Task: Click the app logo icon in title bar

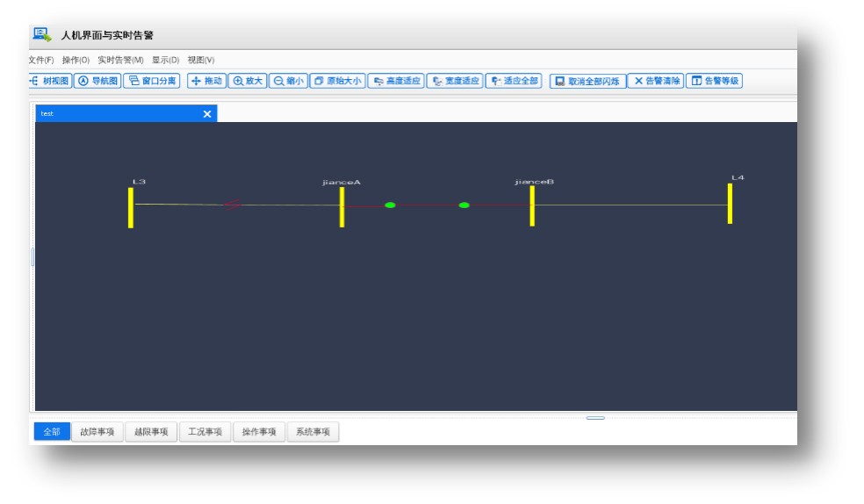Action: coord(42,35)
